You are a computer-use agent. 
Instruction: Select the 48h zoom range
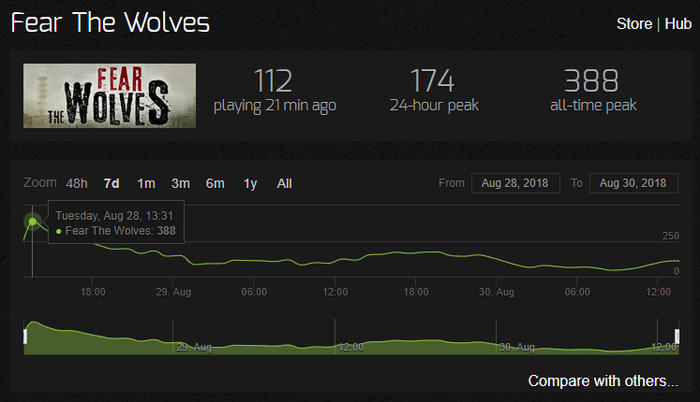[77, 184]
